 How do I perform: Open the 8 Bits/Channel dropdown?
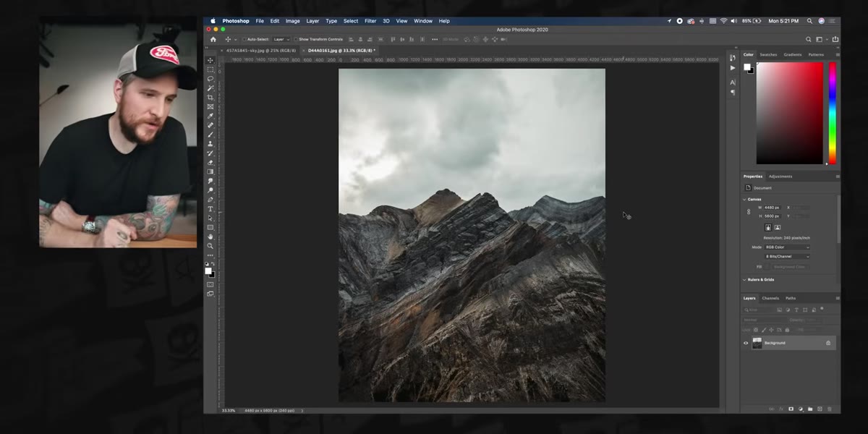(787, 256)
